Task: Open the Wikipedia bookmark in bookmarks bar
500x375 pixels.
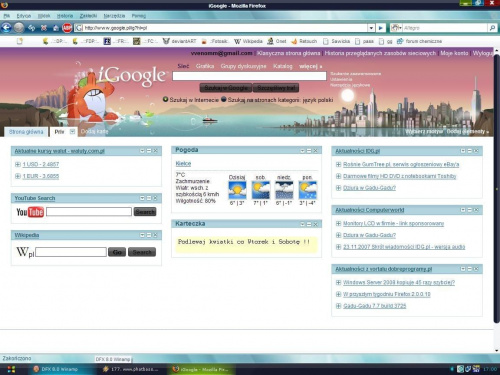Action: click(x=248, y=41)
